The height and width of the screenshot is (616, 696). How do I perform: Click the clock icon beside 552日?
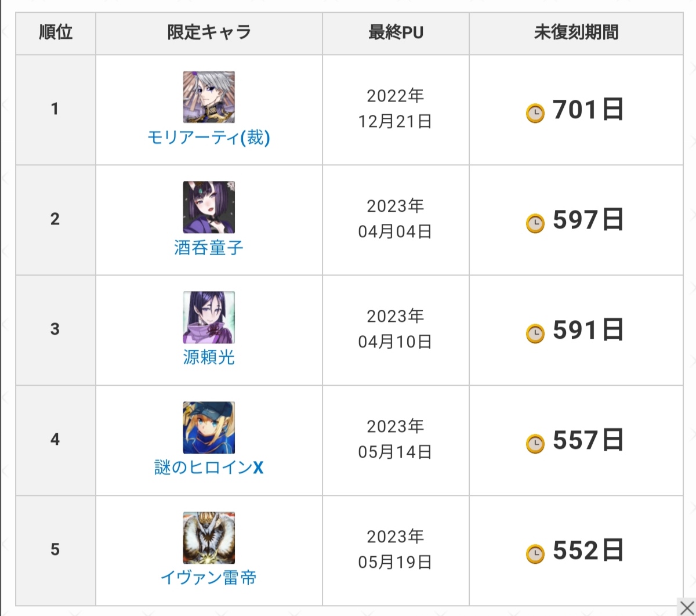[535, 554]
